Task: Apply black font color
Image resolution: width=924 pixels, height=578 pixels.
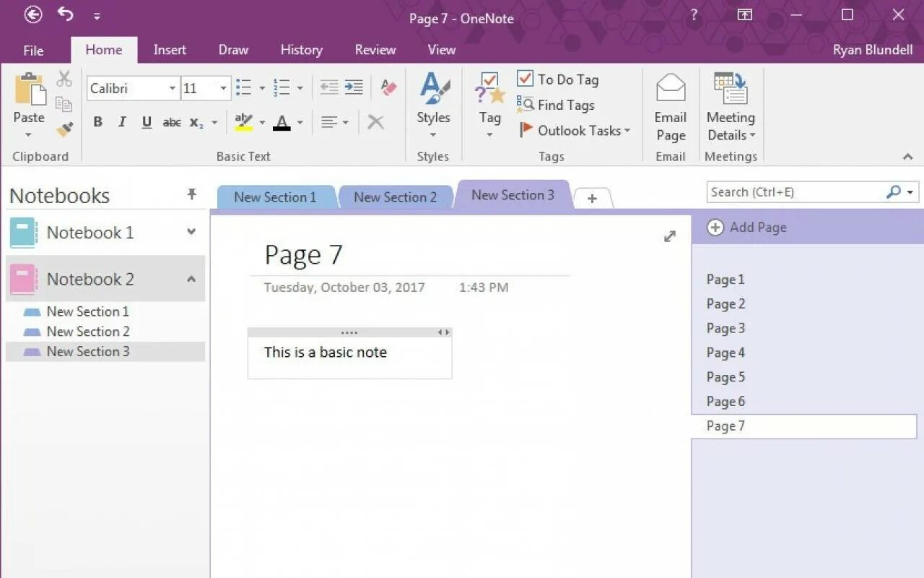Action: coord(282,122)
